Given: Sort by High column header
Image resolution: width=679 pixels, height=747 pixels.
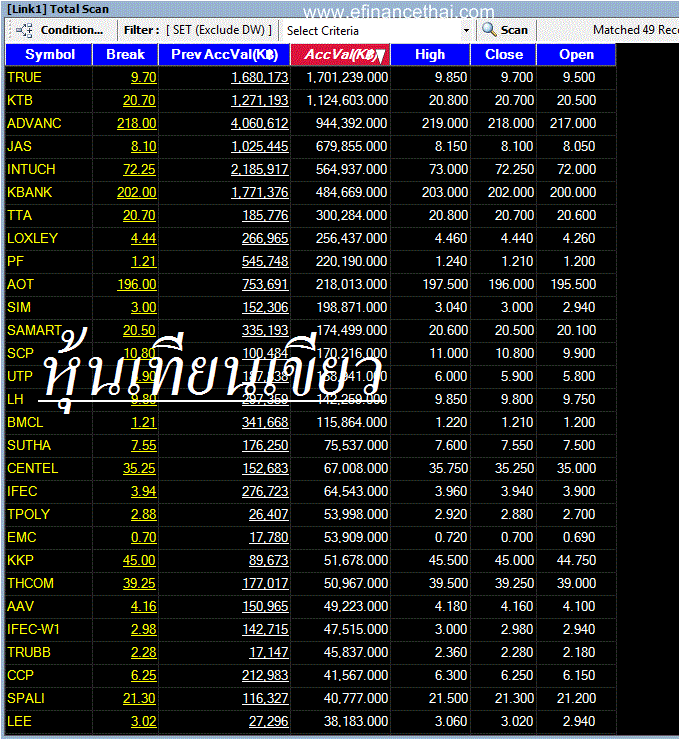Looking at the screenshot, I should (x=430, y=54).
